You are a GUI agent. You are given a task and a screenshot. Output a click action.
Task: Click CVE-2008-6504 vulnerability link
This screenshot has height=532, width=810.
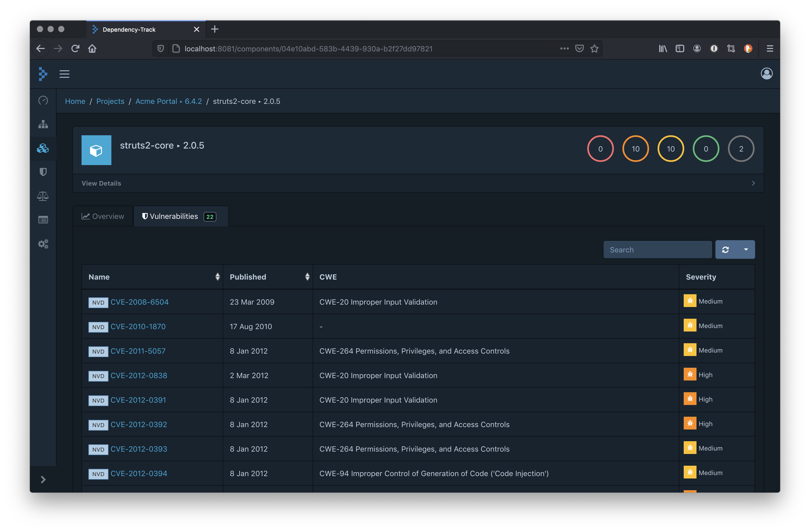pyautogui.click(x=139, y=302)
